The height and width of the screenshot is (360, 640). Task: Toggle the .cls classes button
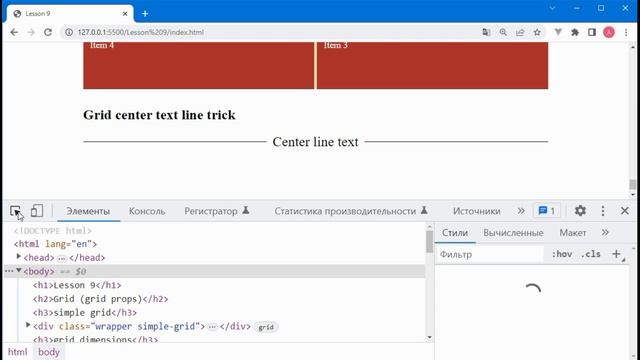point(591,254)
